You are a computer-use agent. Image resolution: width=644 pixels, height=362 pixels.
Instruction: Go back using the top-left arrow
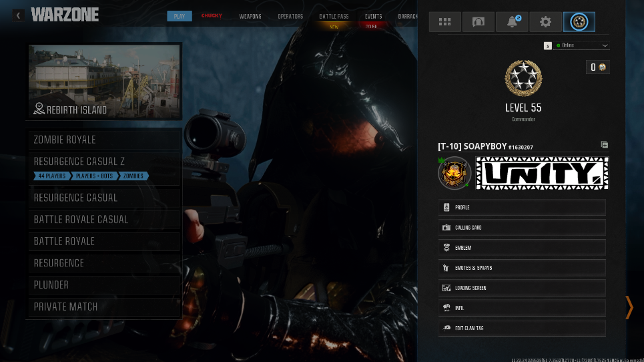coord(18,15)
